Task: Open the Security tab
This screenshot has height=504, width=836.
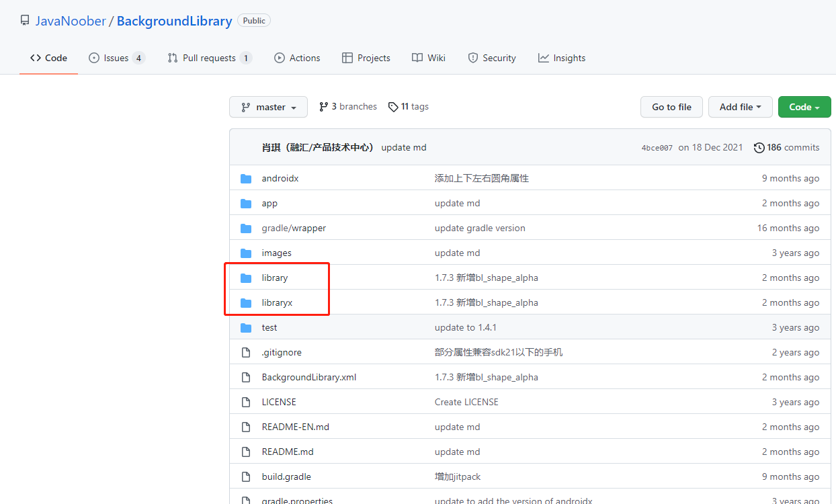Action: coord(492,58)
